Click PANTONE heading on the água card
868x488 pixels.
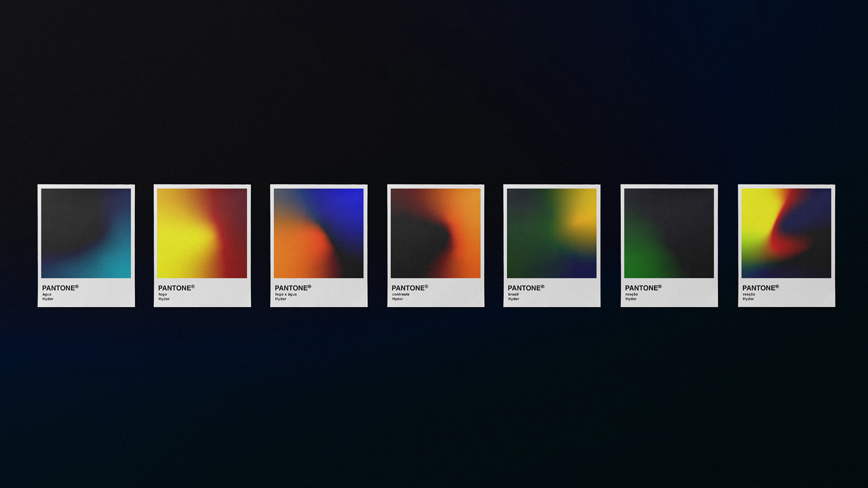tap(60, 288)
